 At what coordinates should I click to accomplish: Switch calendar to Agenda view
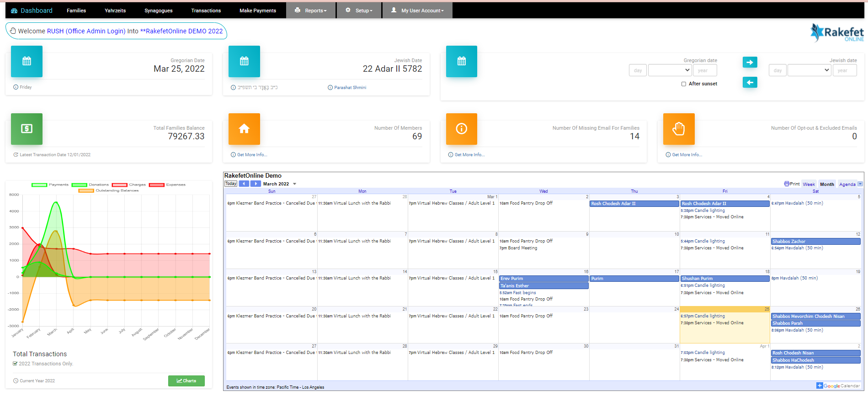(847, 185)
